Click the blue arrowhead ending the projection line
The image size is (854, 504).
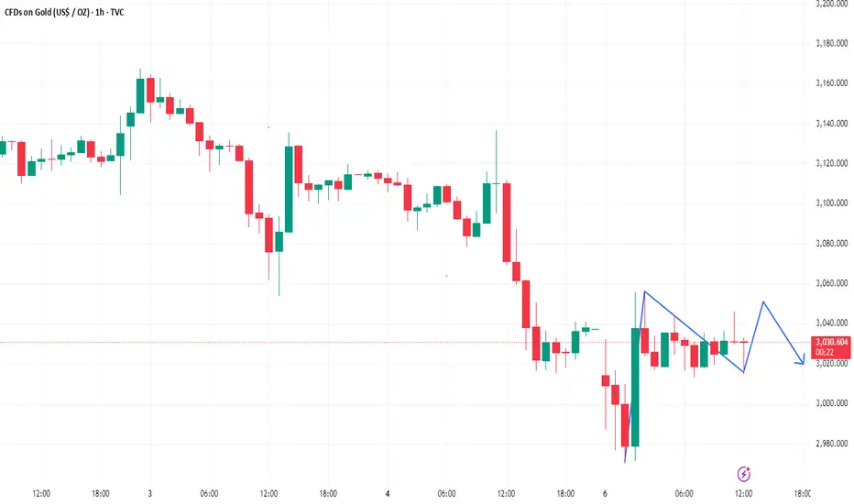point(801,359)
